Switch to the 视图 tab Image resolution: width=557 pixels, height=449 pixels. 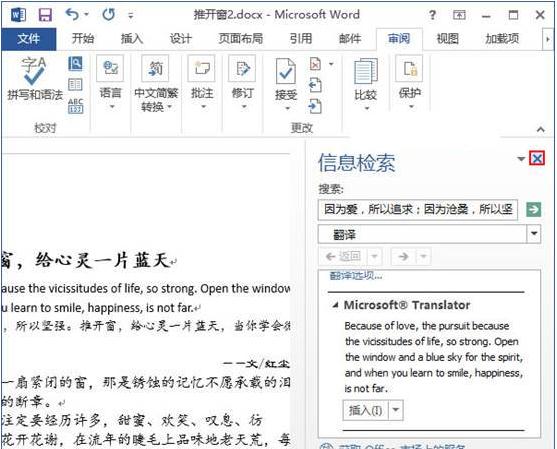pyautogui.click(x=448, y=38)
